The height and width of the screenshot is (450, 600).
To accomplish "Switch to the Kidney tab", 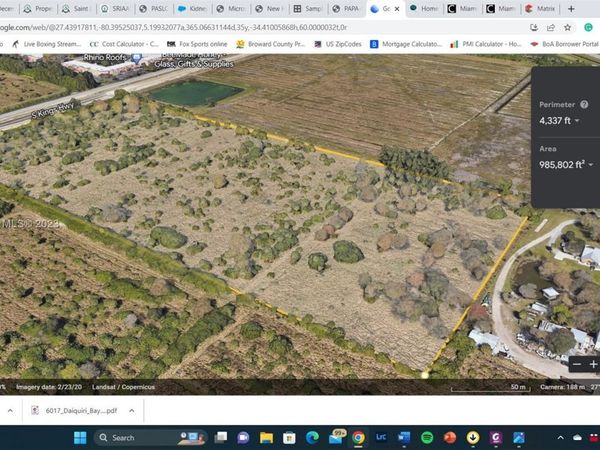I will coord(192,8).
